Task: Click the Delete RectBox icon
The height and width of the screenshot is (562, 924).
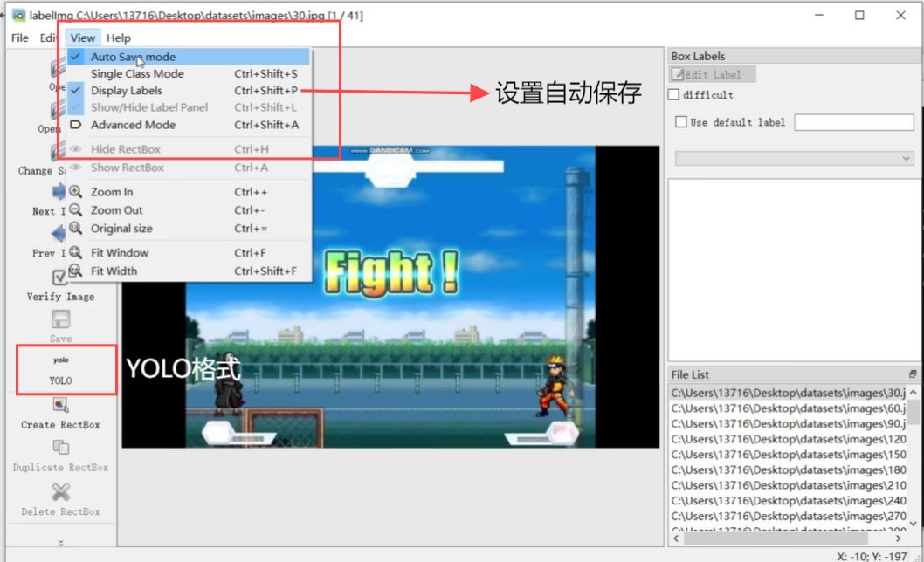Action: pyautogui.click(x=60, y=492)
